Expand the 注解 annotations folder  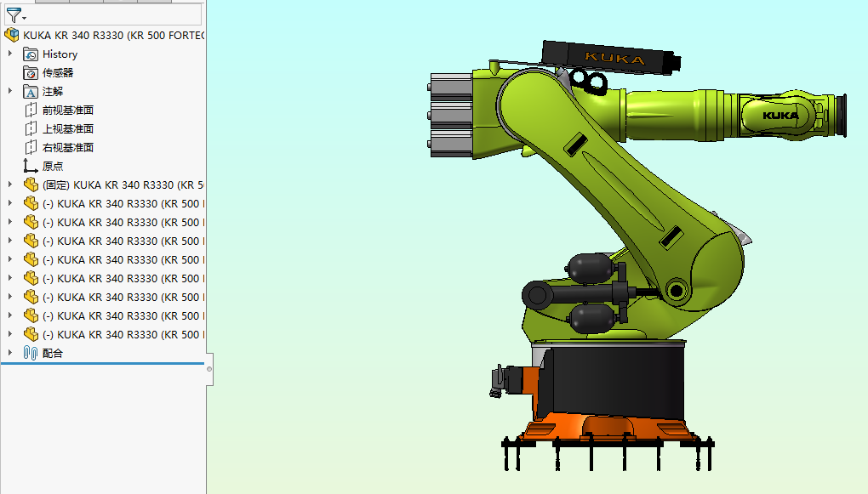click(10, 91)
